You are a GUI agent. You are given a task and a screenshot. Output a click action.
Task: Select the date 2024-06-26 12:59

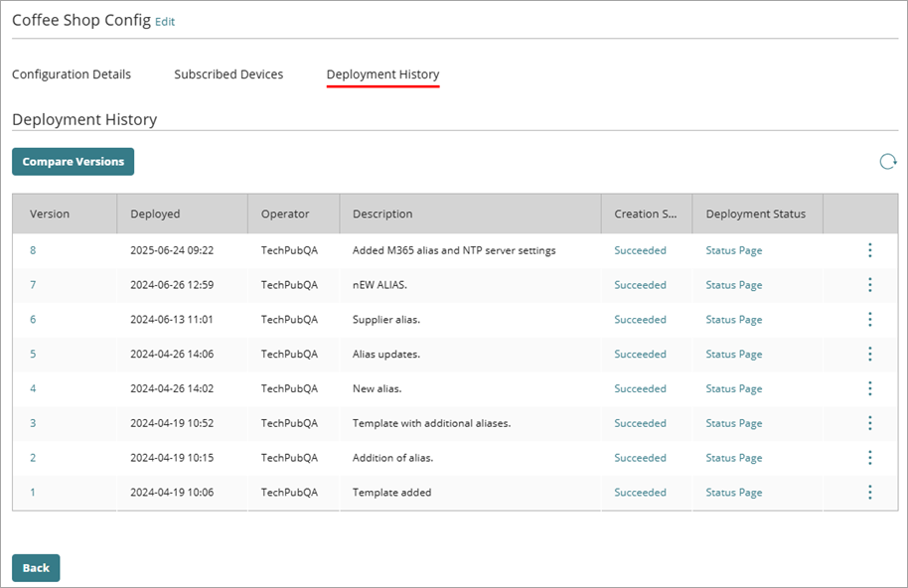[172, 285]
